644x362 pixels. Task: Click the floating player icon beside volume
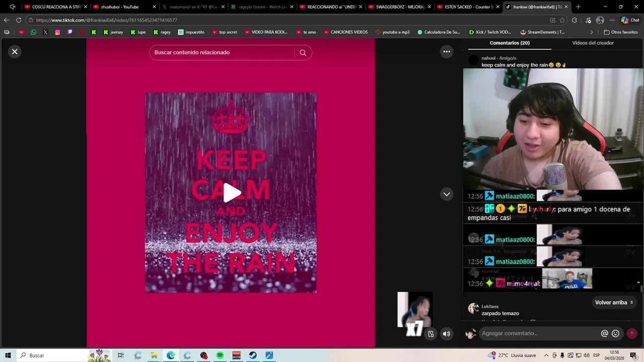coord(431,334)
